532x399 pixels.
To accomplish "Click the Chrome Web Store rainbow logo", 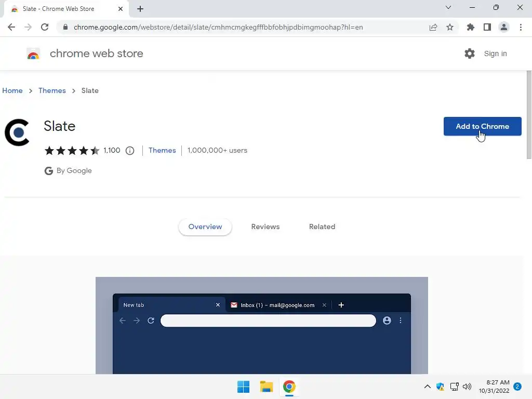I will [x=33, y=54].
